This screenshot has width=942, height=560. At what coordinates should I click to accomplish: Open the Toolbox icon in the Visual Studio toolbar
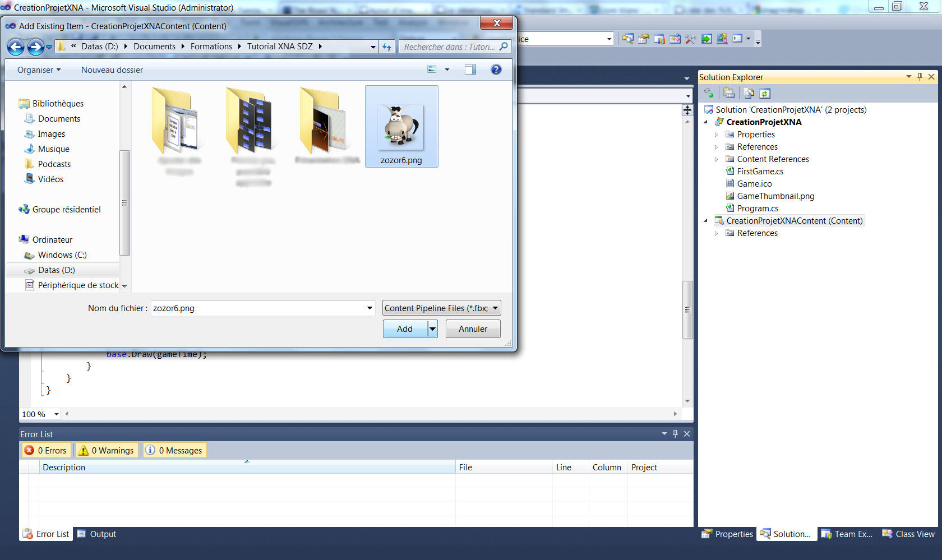coord(691,39)
